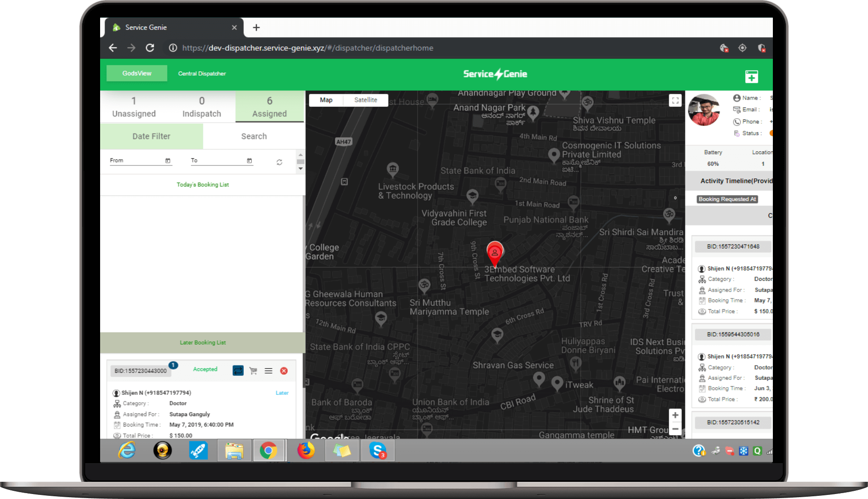The width and height of the screenshot is (868, 499).
Task: Click the provider profile photo
Action: click(x=704, y=110)
